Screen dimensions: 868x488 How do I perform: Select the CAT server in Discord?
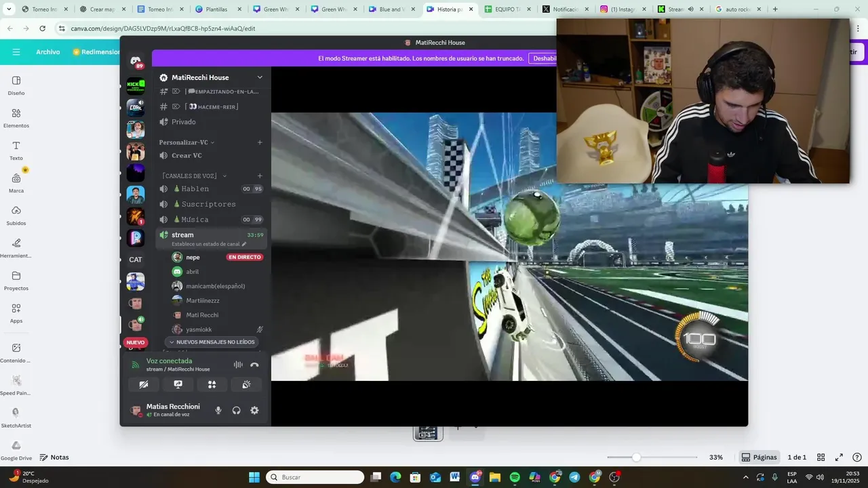pyautogui.click(x=136, y=260)
